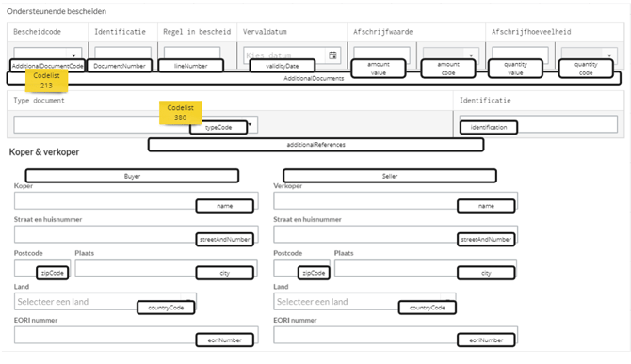Click the Afschrijfhoeveelheid column header

click(531, 32)
